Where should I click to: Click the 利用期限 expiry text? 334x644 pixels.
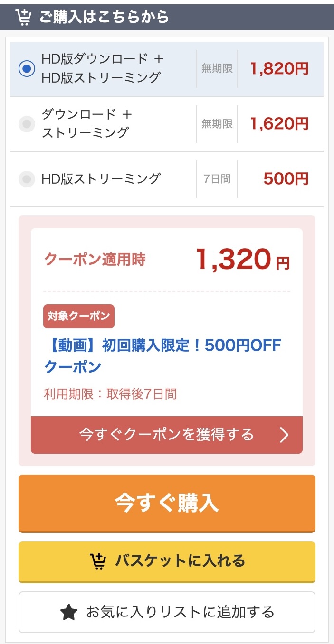[110, 394]
